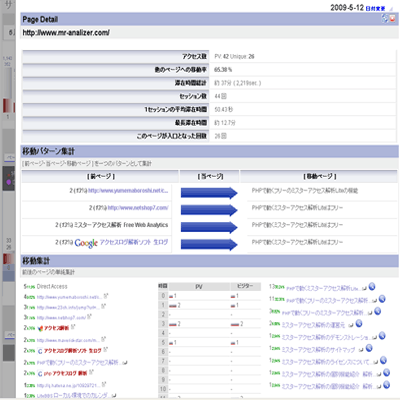Click external link icon after 23ch.info referrer
Image resolution: width=400 pixels, height=400 pixels.
pyautogui.click(x=103, y=306)
